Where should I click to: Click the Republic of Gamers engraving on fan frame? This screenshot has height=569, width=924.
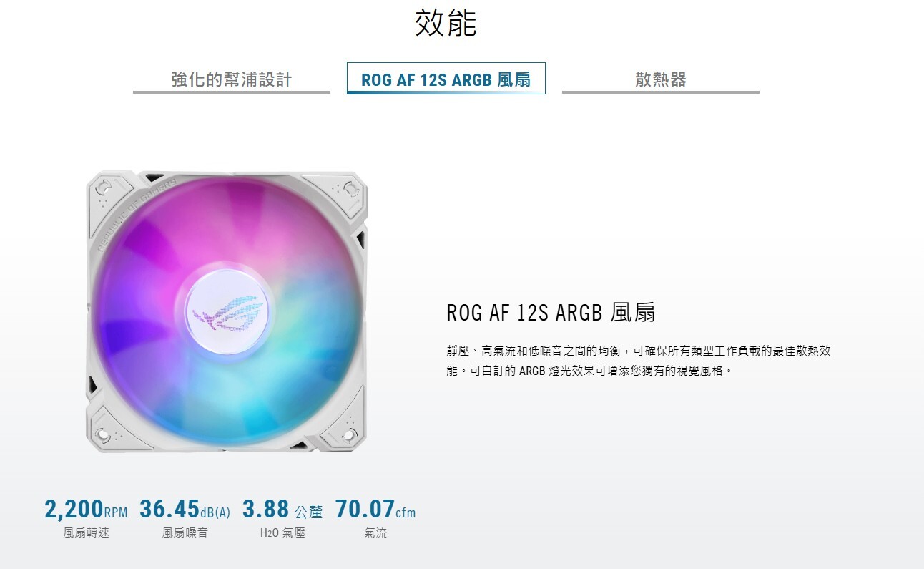pos(134,210)
